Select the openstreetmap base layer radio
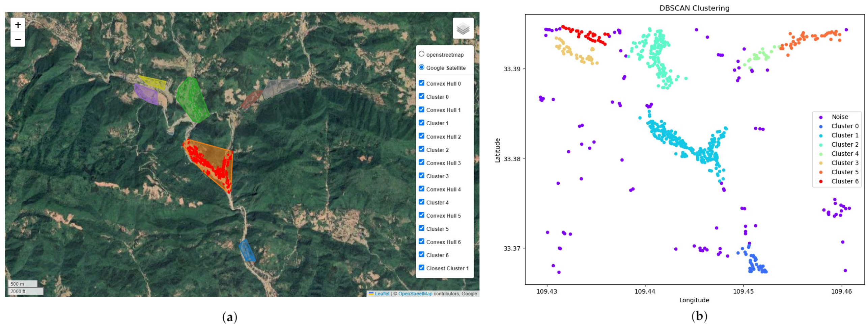The width and height of the screenshot is (868, 326). (x=421, y=54)
